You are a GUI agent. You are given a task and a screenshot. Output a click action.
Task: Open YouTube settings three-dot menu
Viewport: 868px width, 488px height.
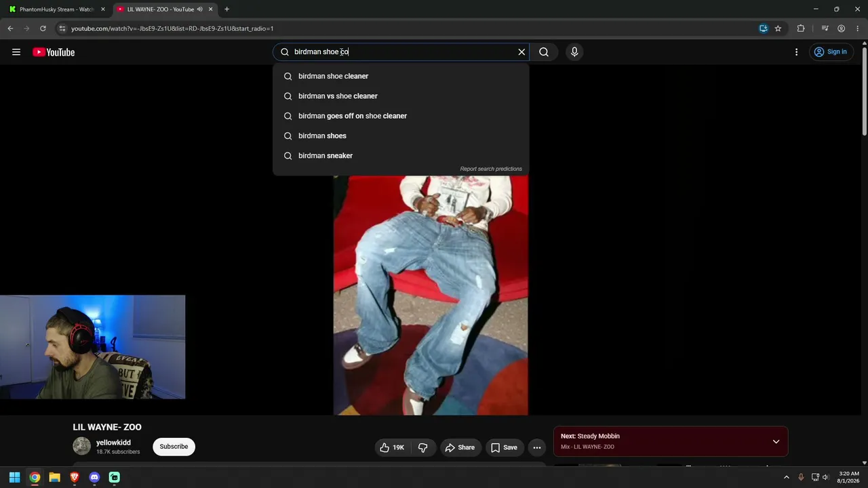pos(796,52)
